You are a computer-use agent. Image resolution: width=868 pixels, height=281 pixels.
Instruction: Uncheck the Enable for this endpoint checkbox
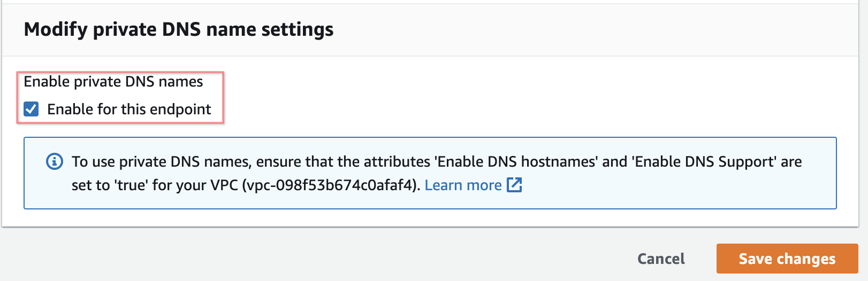click(x=31, y=110)
